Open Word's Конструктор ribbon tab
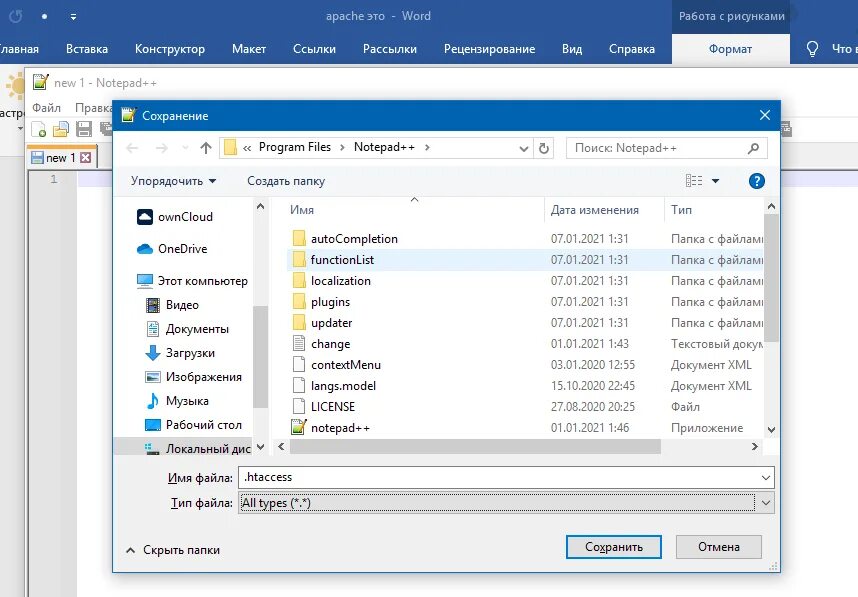The image size is (858, 597). (x=170, y=49)
